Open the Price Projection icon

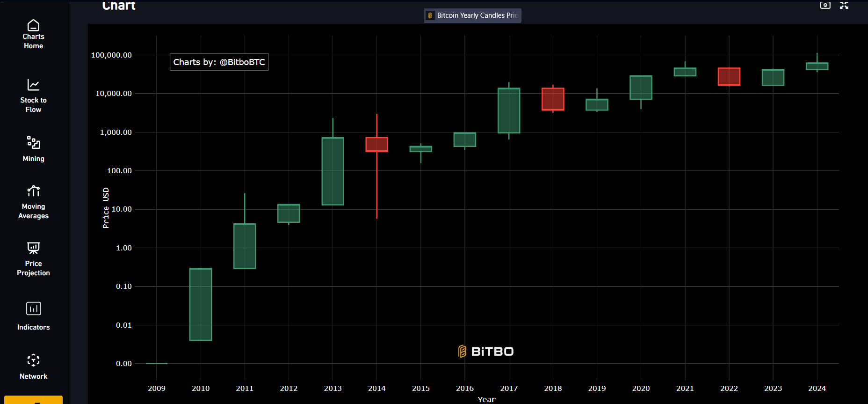click(x=33, y=248)
